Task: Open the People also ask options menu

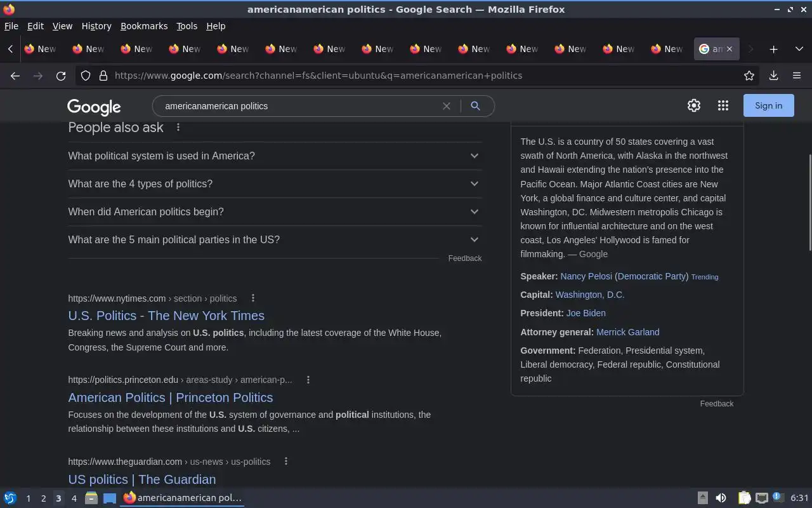Action: click(x=178, y=127)
